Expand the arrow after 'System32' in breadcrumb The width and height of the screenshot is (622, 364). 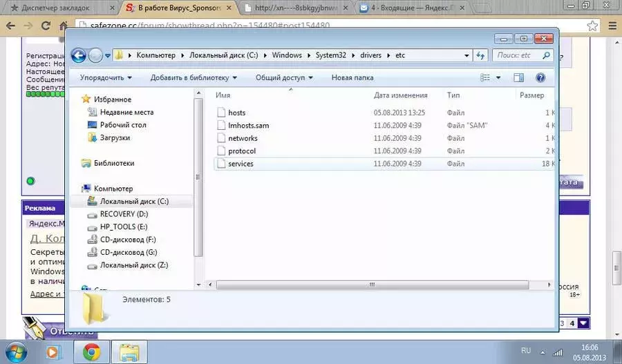(353, 55)
